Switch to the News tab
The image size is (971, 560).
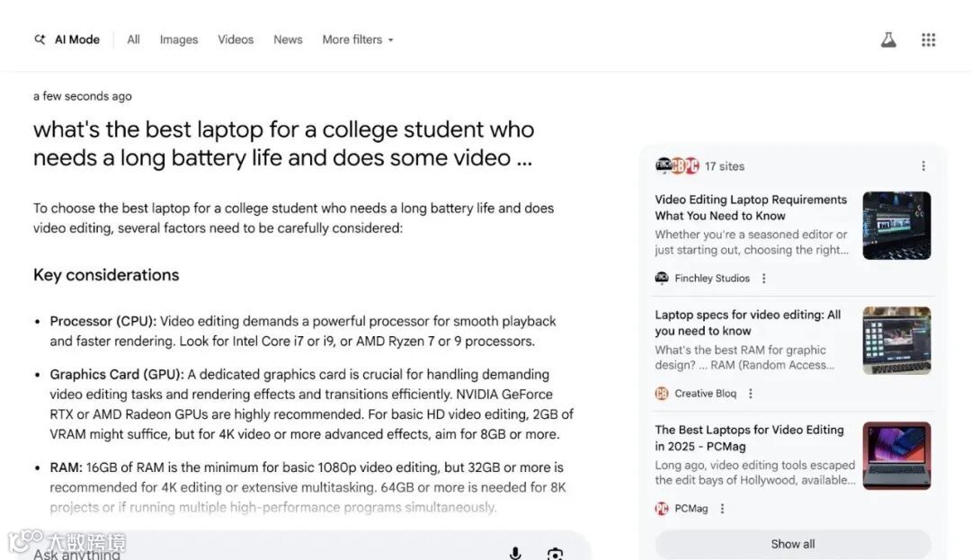288,40
